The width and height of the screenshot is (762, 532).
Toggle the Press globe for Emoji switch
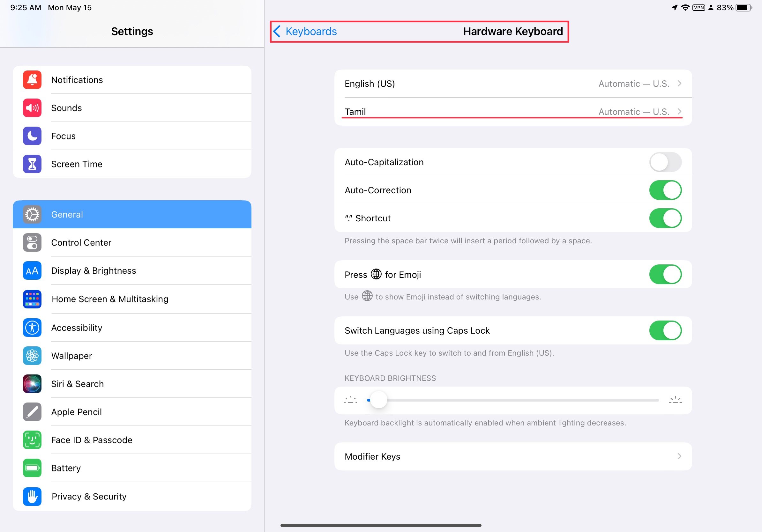pyautogui.click(x=665, y=274)
